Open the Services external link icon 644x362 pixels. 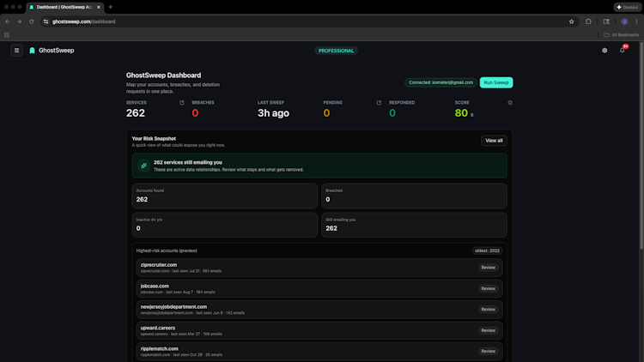[x=181, y=103]
